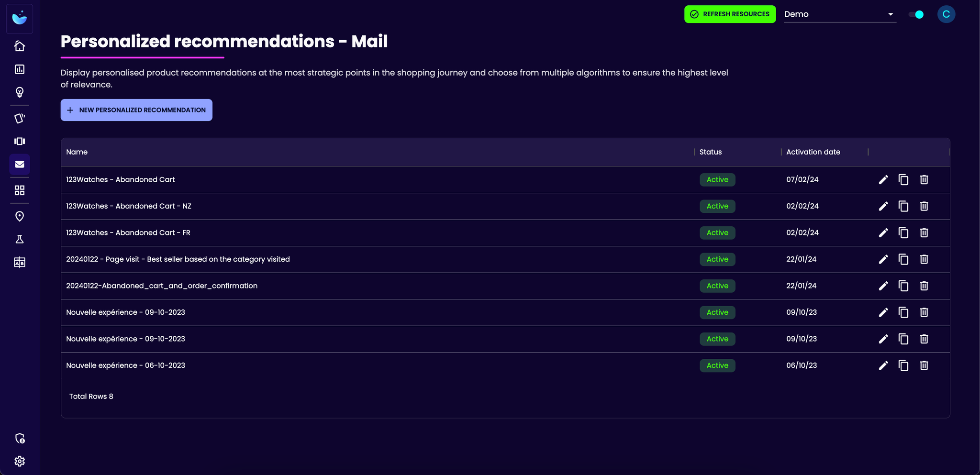Screen dimensions: 980x475
Task: Open the Home icon in sidebar
Action: pos(20,46)
